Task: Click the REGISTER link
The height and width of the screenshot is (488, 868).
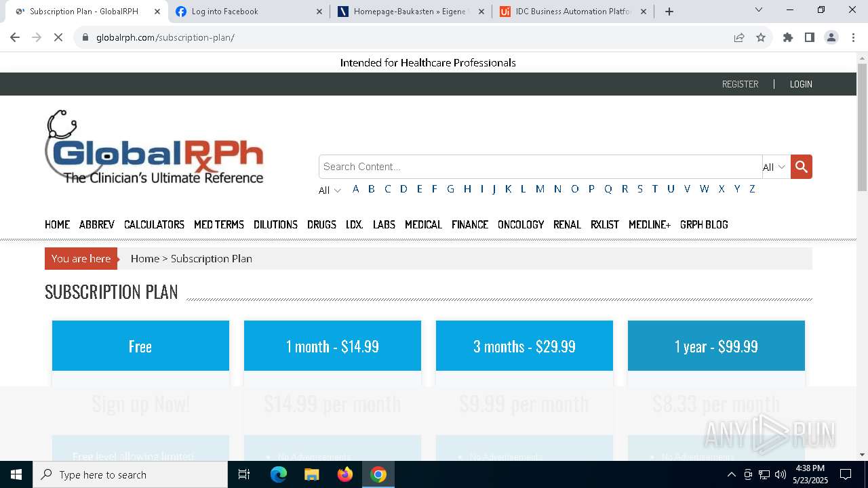Action: (x=740, y=84)
